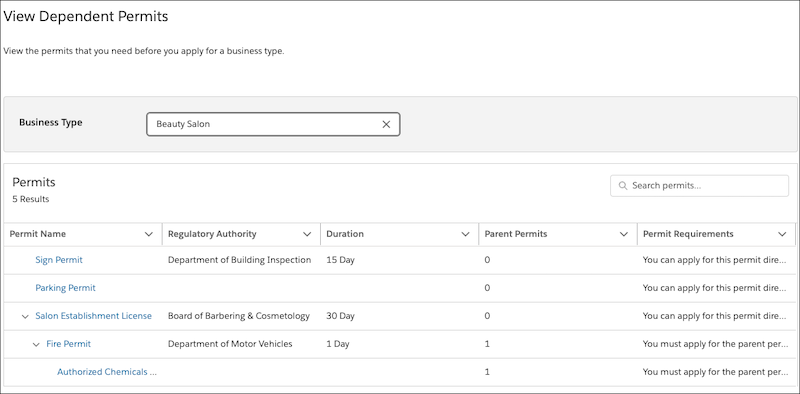This screenshot has height=394, width=800.
Task: Open the Sign Permit link
Action: 59,260
